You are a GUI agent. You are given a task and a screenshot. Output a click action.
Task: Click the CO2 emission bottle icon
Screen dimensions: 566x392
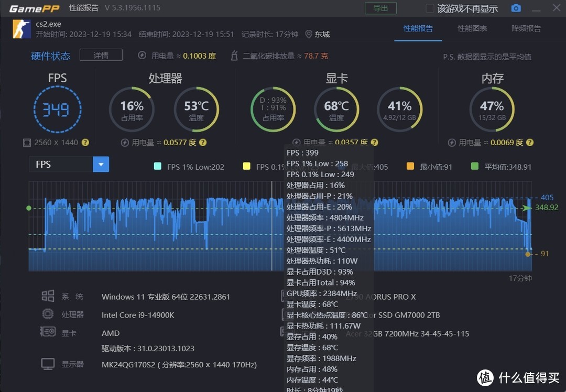[x=234, y=56]
